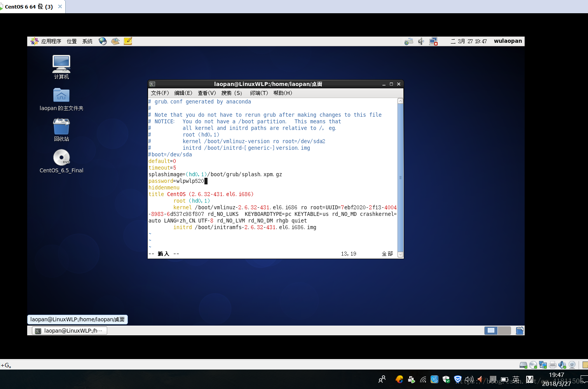588x389 pixels.
Task: Open the CentOS_6.5_Final DVD icon
Action: click(x=61, y=161)
